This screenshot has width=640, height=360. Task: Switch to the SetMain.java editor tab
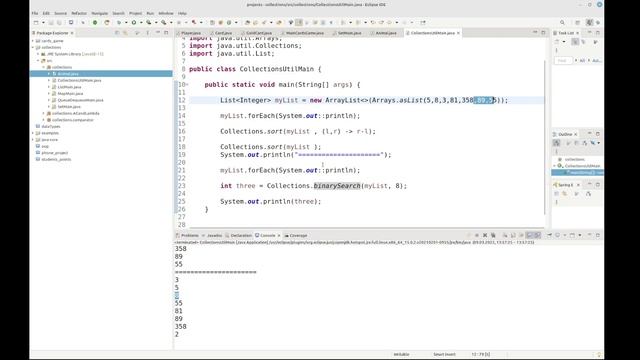pos(350,33)
